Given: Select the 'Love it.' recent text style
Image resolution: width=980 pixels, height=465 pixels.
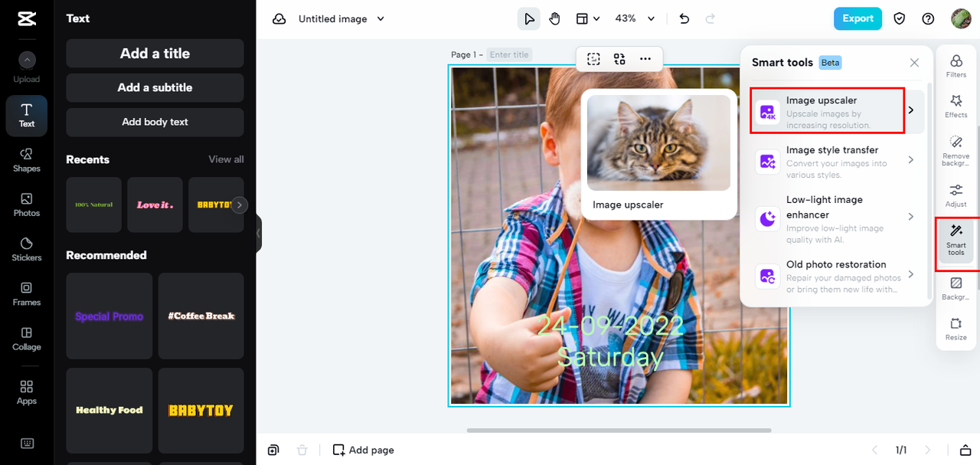Looking at the screenshot, I should click(x=155, y=205).
